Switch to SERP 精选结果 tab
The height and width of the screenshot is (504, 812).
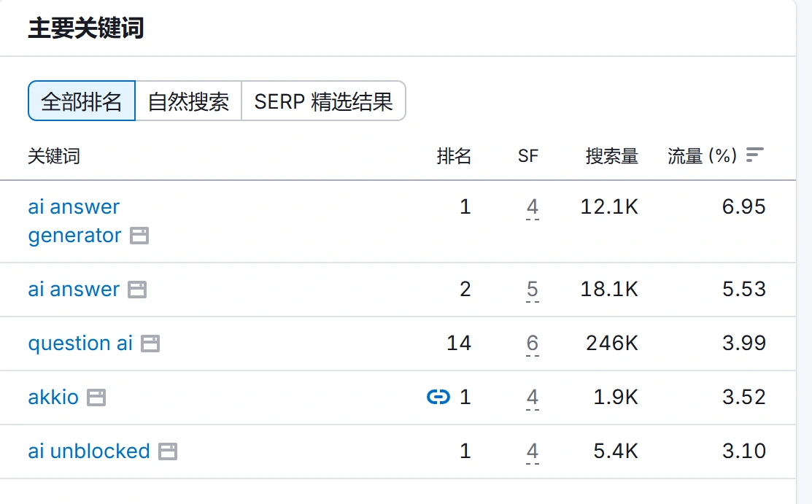click(323, 101)
